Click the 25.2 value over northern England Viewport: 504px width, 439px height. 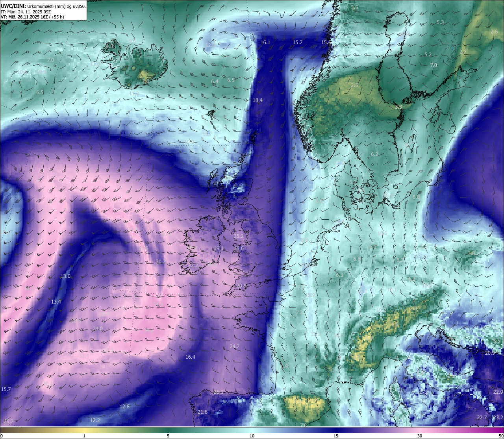click(239, 236)
